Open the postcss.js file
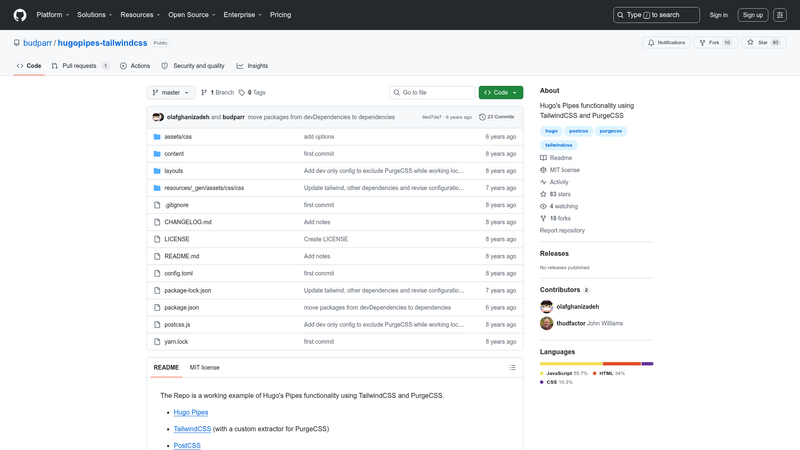Screen dimensions: 800x450 point(177,324)
